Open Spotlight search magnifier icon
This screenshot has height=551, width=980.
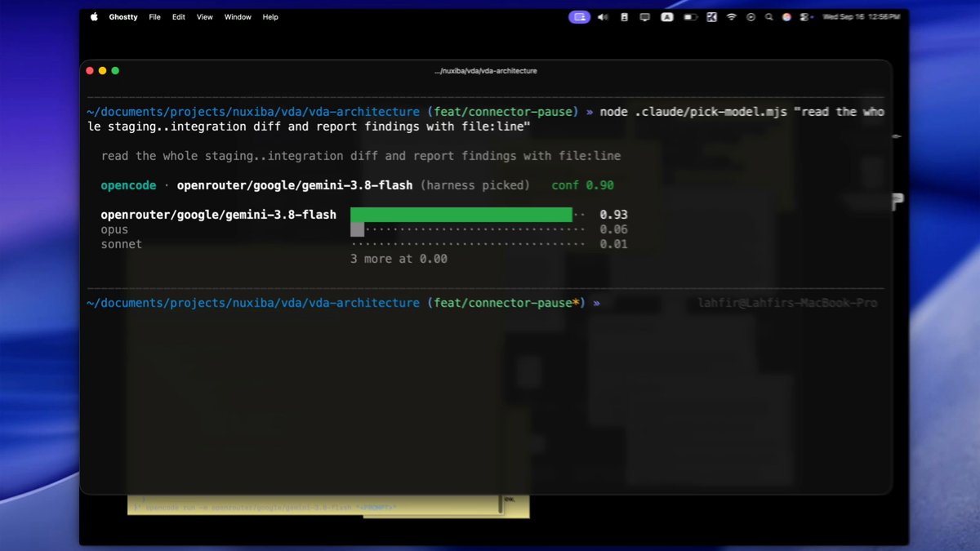pos(768,17)
